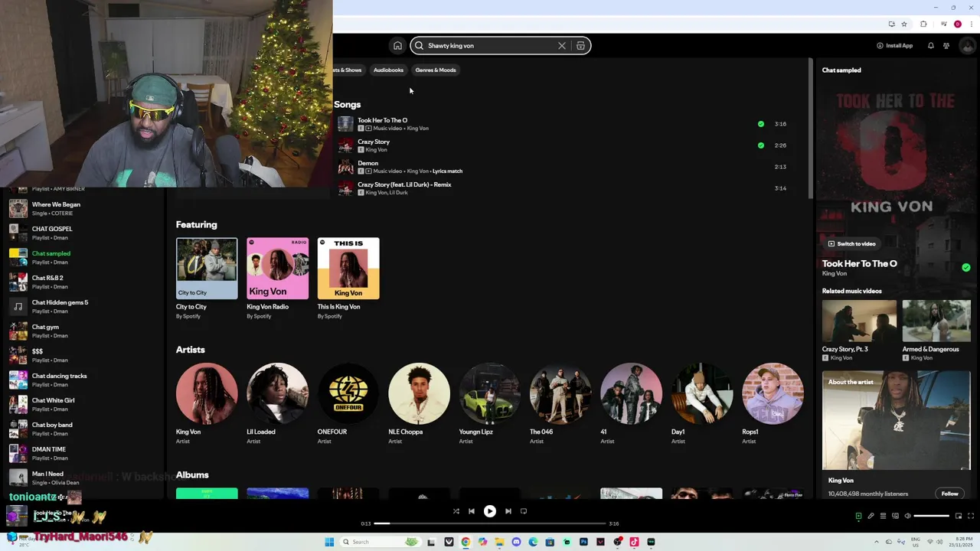
Task: Go to Spotify Home icon
Action: [x=397, y=46]
